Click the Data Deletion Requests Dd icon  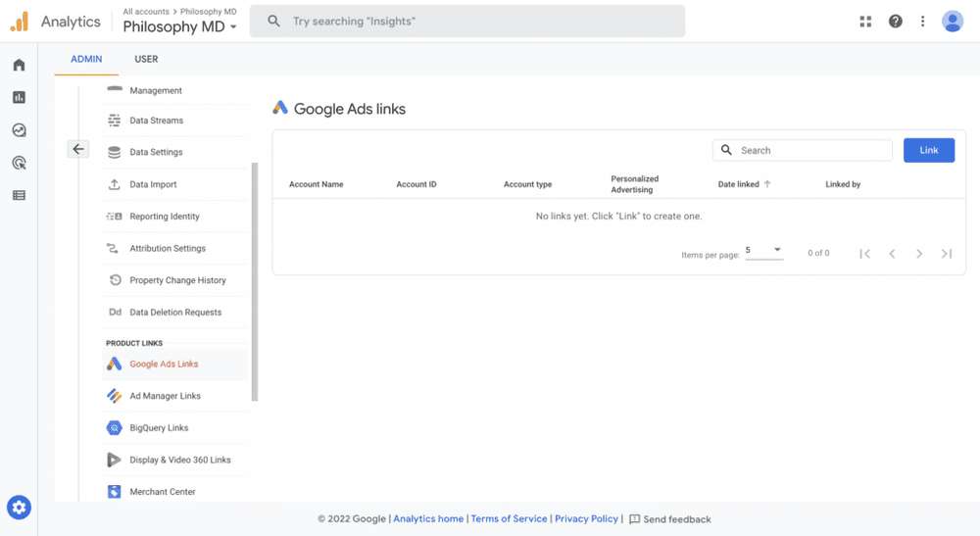(115, 312)
